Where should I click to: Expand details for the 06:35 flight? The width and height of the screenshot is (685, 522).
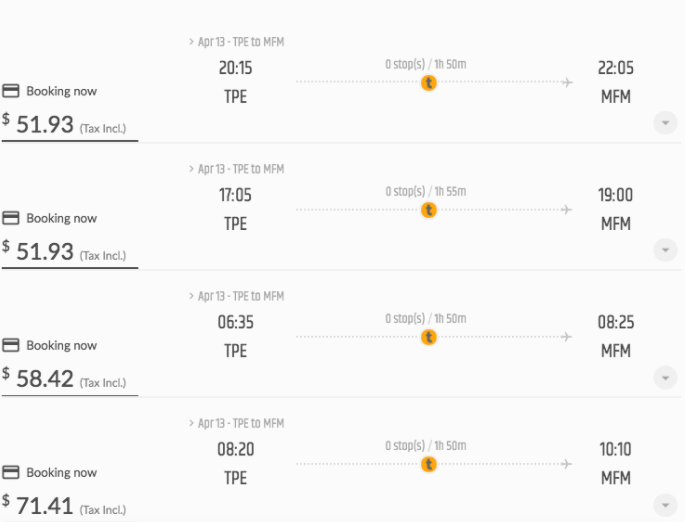pos(665,377)
